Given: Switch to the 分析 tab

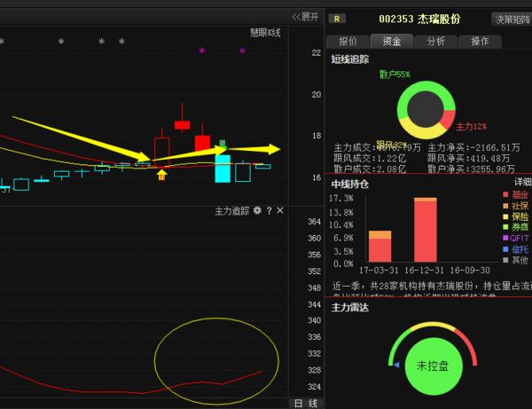Looking at the screenshot, I should (x=435, y=41).
